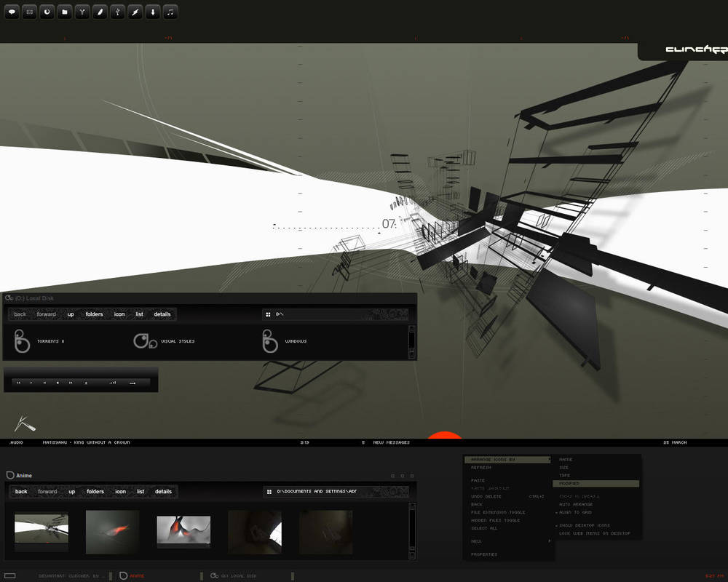Image resolution: width=728 pixels, height=582 pixels.
Task: Click back in Anime window
Action: [x=21, y=492]
